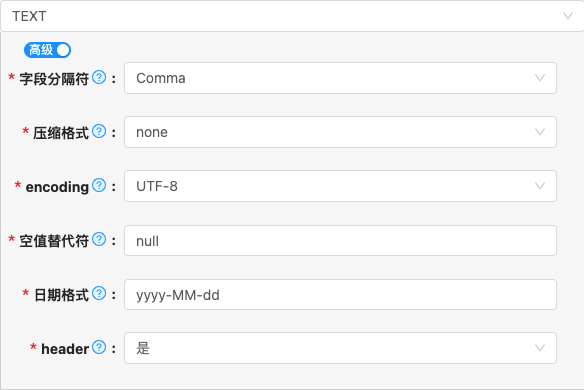Click help icon next to 空值替代符
584x390 pixels.
point(99,239)
